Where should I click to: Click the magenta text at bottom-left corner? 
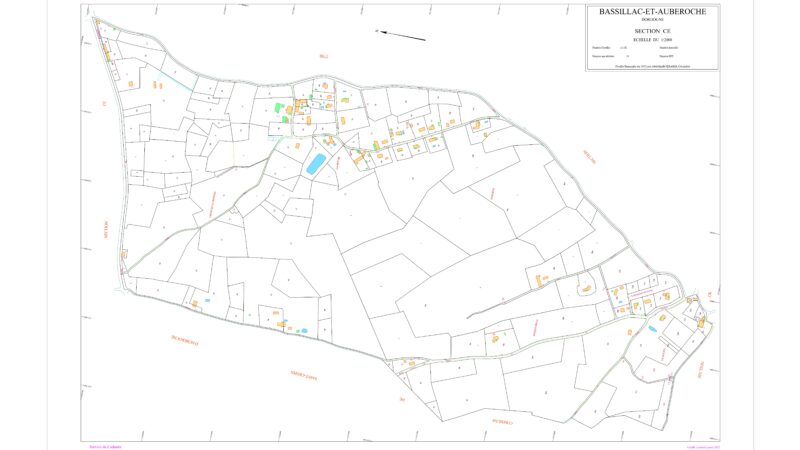(104, 446)
